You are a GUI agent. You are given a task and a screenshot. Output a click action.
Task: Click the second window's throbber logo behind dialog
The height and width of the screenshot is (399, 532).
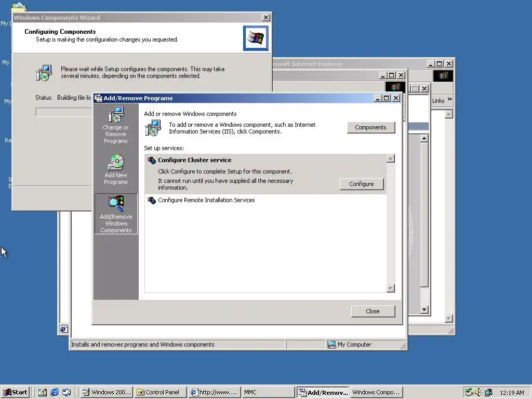click(395, 87)
